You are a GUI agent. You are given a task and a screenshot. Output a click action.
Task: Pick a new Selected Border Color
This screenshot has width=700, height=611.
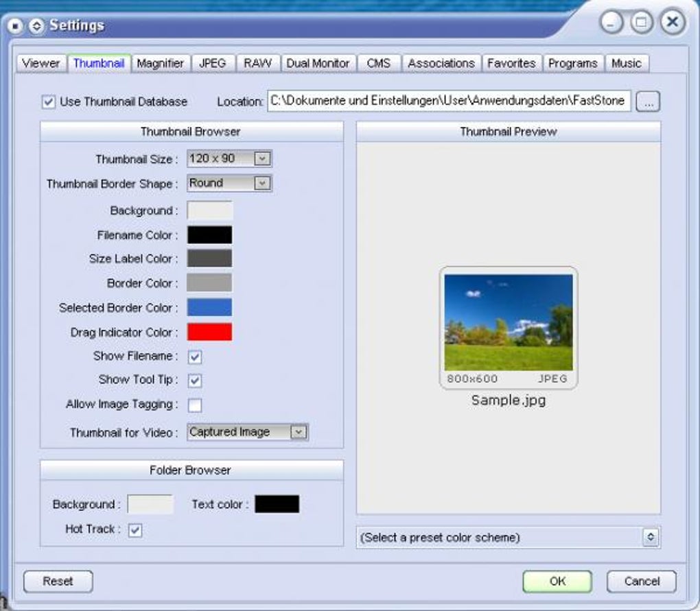tap(209, 307)
